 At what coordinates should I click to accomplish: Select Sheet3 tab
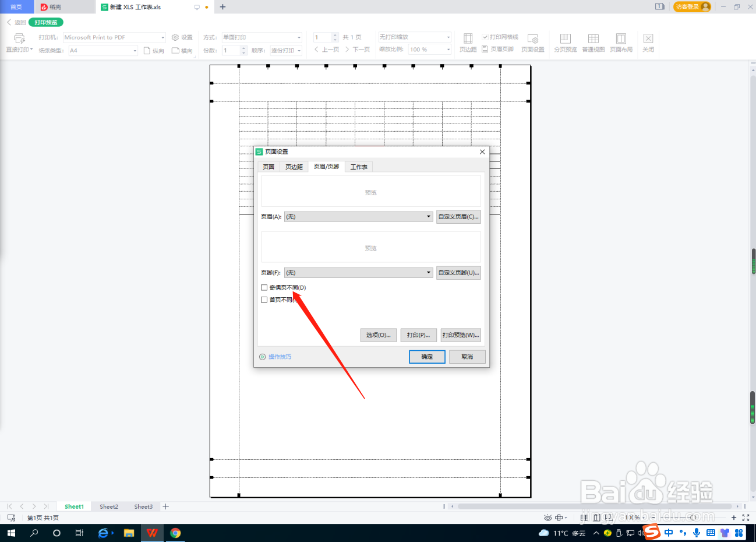(143, 506)
